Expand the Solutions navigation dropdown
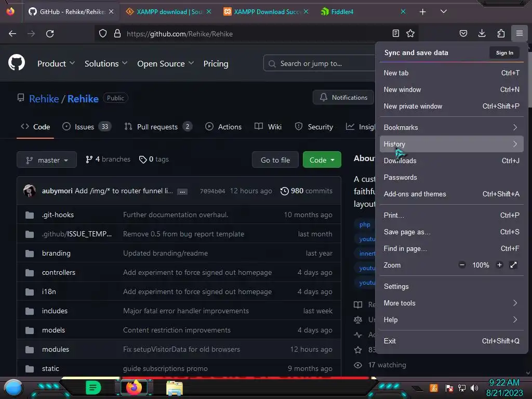The width and height of the screenshot is (532, 399). (x=106, y=63)
